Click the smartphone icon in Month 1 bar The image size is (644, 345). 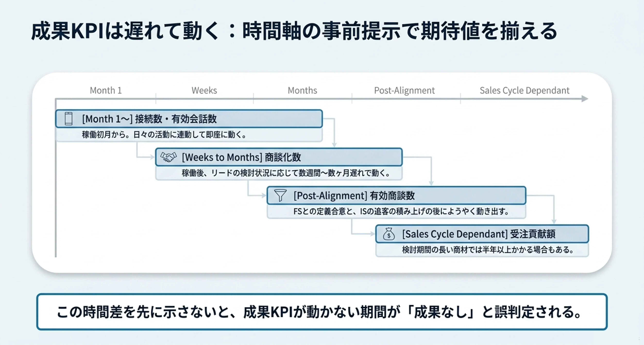pos(68,119)
